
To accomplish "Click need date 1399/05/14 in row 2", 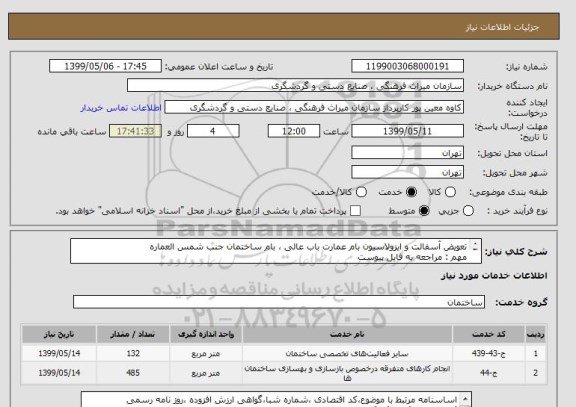I will pos(59,373).
